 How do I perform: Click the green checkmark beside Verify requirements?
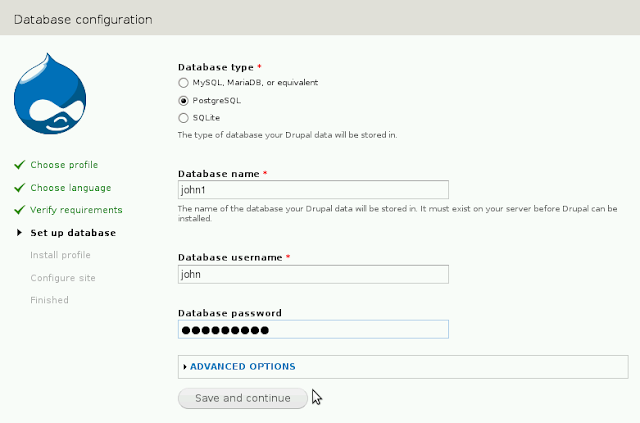click(x=20, y=210)
